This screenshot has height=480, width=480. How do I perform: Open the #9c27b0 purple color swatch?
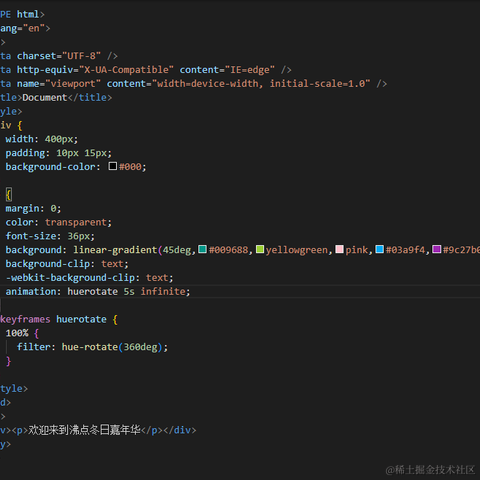(x=437, y=249)
